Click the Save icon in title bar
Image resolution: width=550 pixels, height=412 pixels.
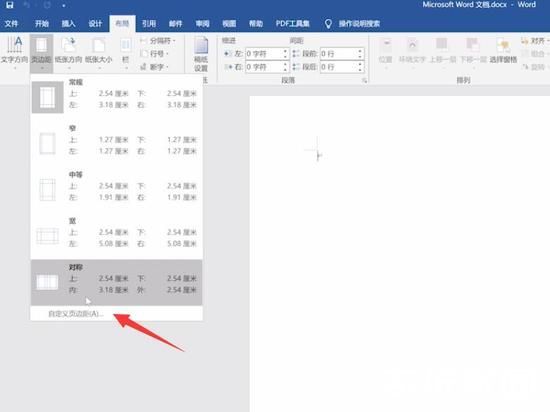pyautogui.click(x=9, y=5)
